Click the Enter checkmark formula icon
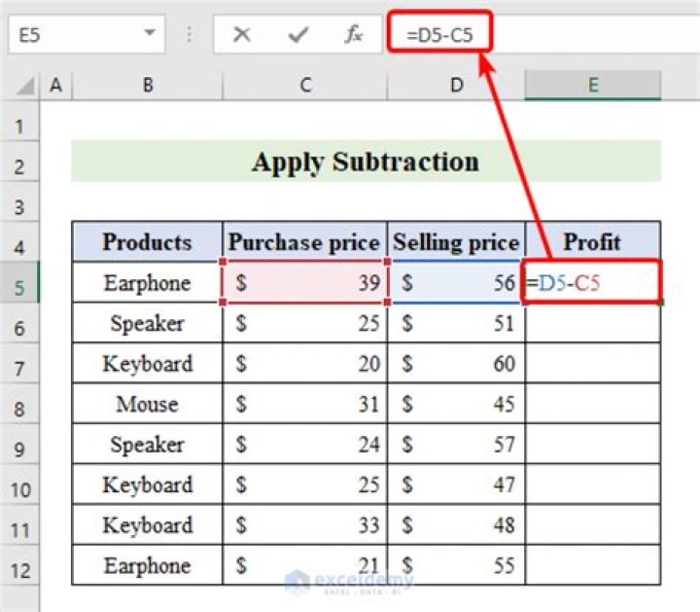This screenshot has height=612, width=700. click(x=298, y=36)
